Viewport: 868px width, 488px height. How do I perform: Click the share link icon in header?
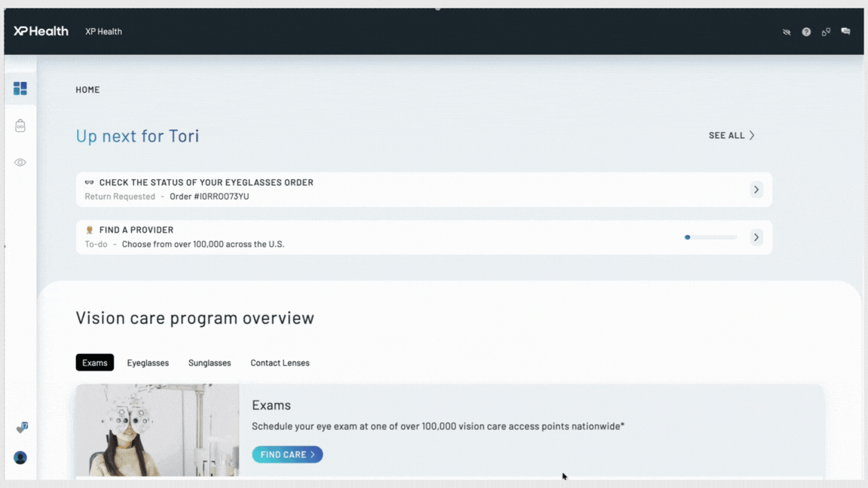tap(826, 32)
